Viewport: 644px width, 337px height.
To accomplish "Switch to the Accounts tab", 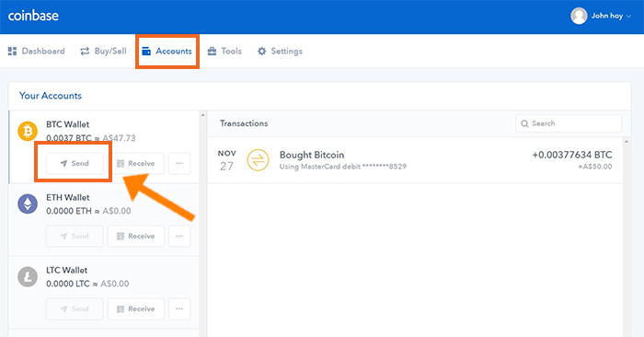I will (x=167, y=51).
